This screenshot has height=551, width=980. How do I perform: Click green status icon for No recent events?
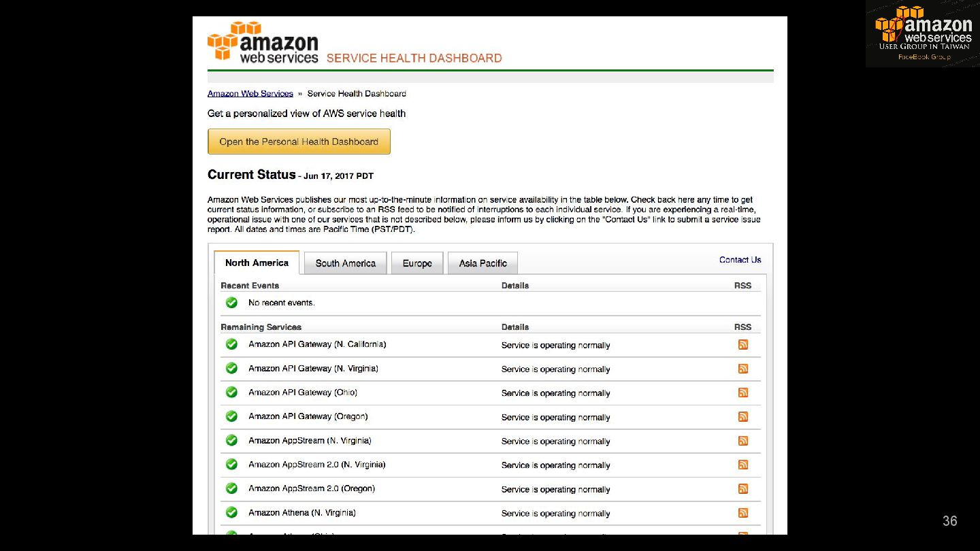[x=231, y=303]
